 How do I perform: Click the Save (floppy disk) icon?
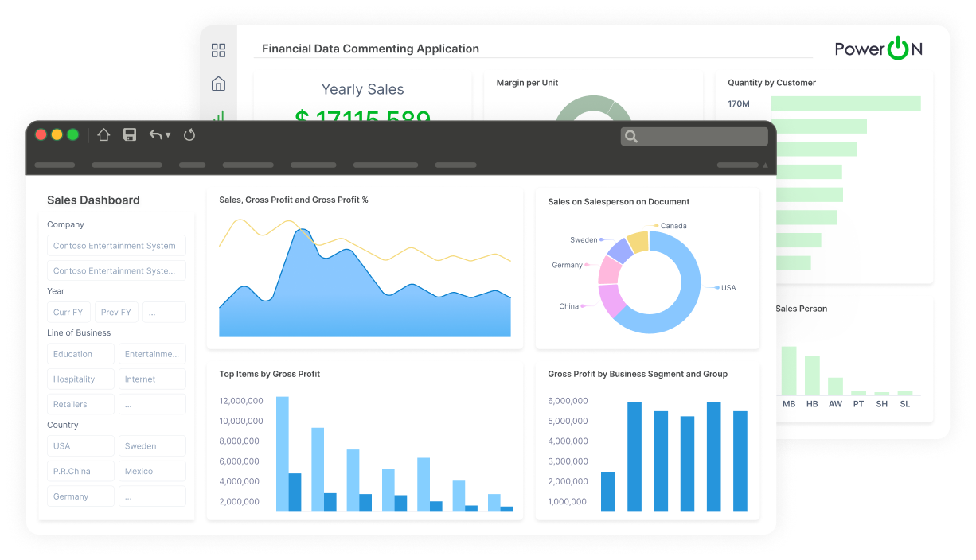click(130, 134)
